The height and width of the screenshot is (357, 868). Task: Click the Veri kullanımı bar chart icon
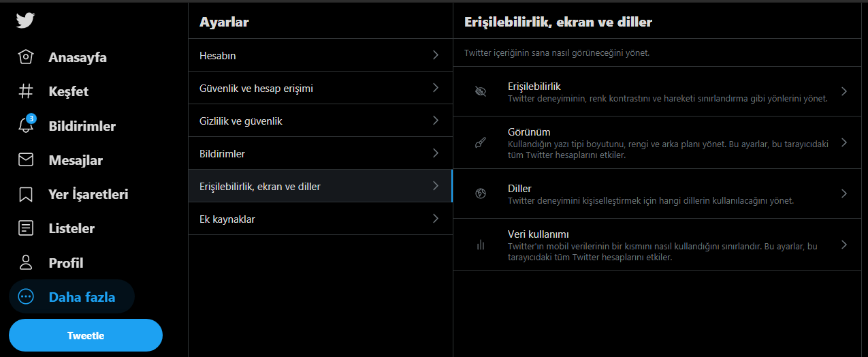(481, 245)
